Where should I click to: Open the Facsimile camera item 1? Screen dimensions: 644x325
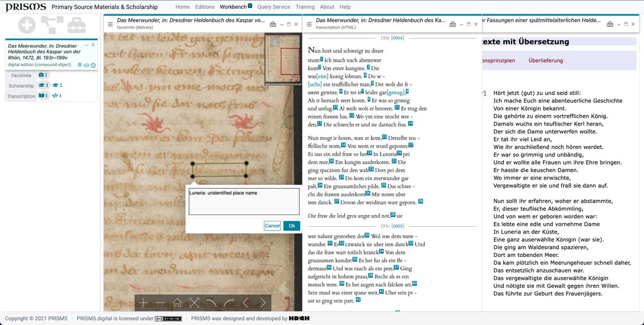43,75
